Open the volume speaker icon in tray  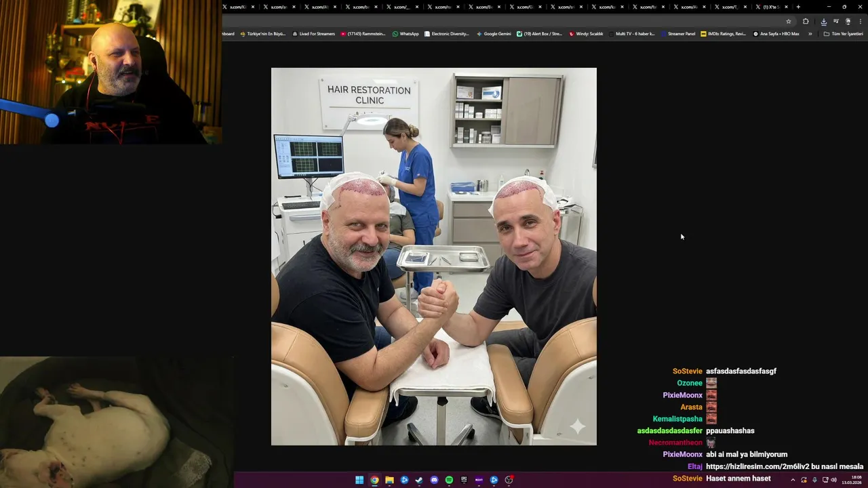click(x=833, y=480)
